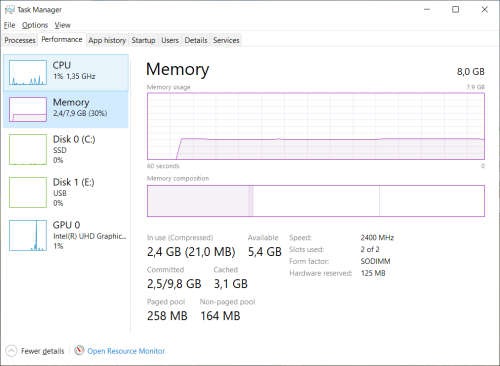Open the File menu
500x366 pixels.
click(9, 25)
